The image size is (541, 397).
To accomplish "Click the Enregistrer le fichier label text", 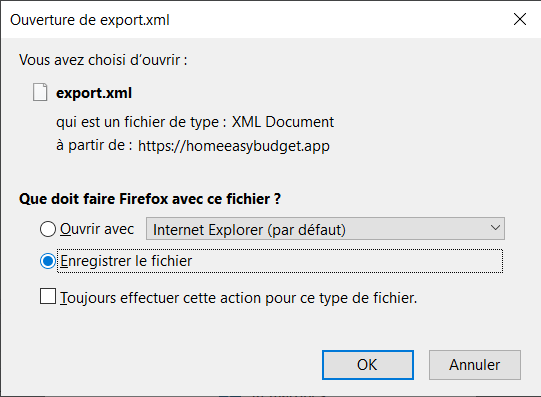I will 126,261.
